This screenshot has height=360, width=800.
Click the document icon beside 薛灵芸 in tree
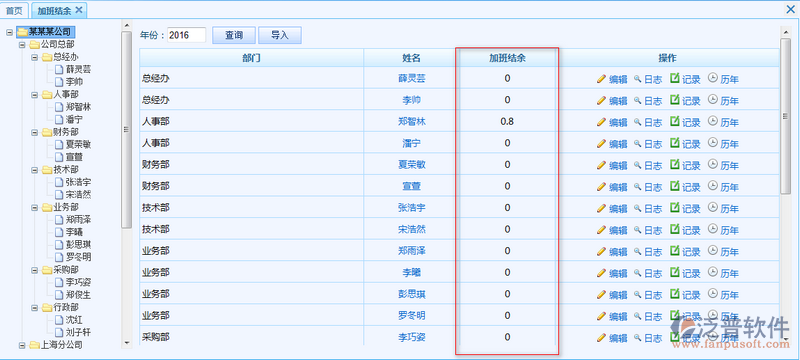coord(59,69)
